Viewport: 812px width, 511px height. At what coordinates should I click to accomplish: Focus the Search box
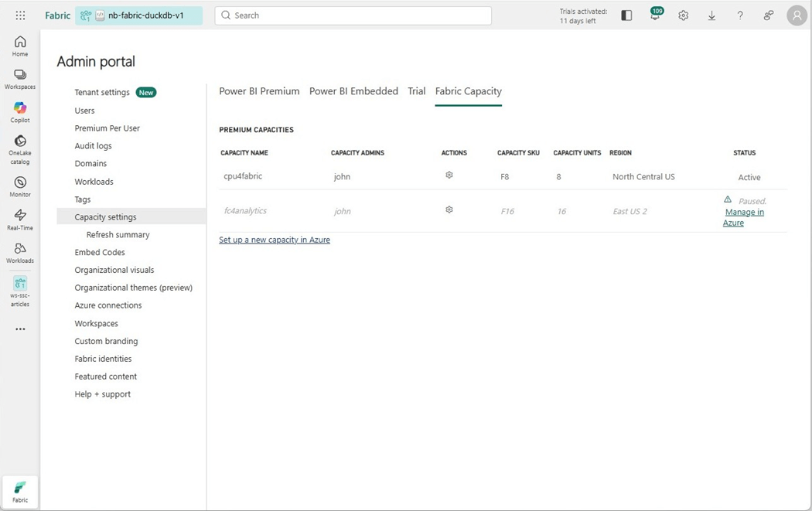click(x=353, y=15)
